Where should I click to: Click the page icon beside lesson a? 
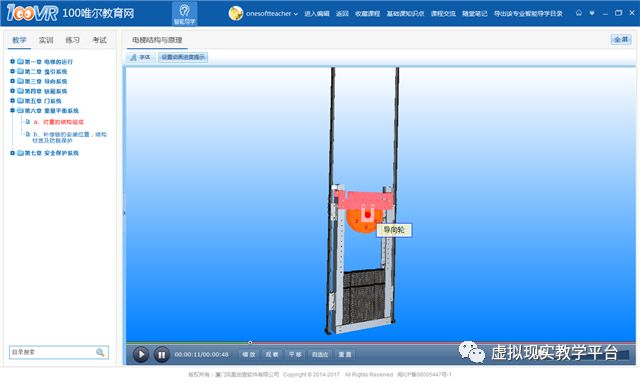click(x=28, y=122)
